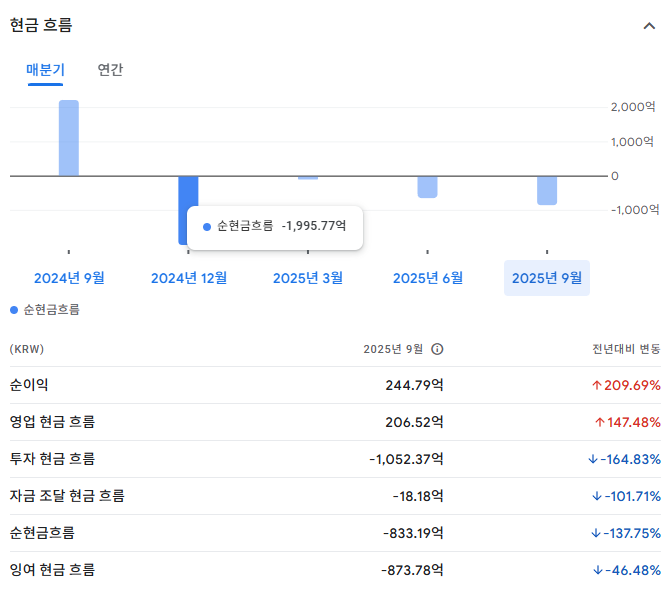Click the (KRW) currency label
Screen dimensions: 671x598
pyautogui.click(x=27, y=349)
